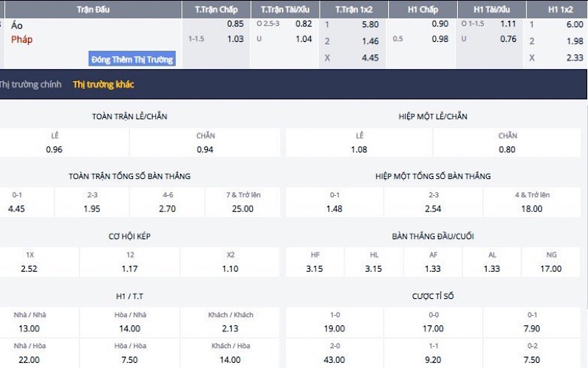The width and height of the screenshot is (588, 368).
Task: Bet on correct score 2-0 at 43.00
Action: point(334,359)
